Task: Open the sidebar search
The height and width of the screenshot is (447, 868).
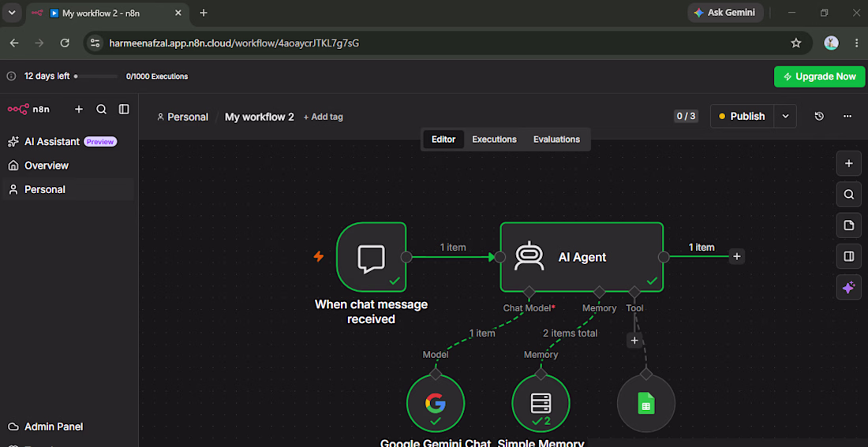Action: (x=101, y=109)
